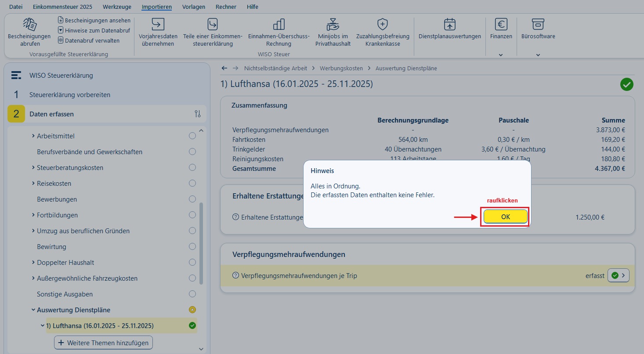Open the Einkommensteuer 2025 menu
This screenshot has width=644, height=354.
(x=63, y=7)
